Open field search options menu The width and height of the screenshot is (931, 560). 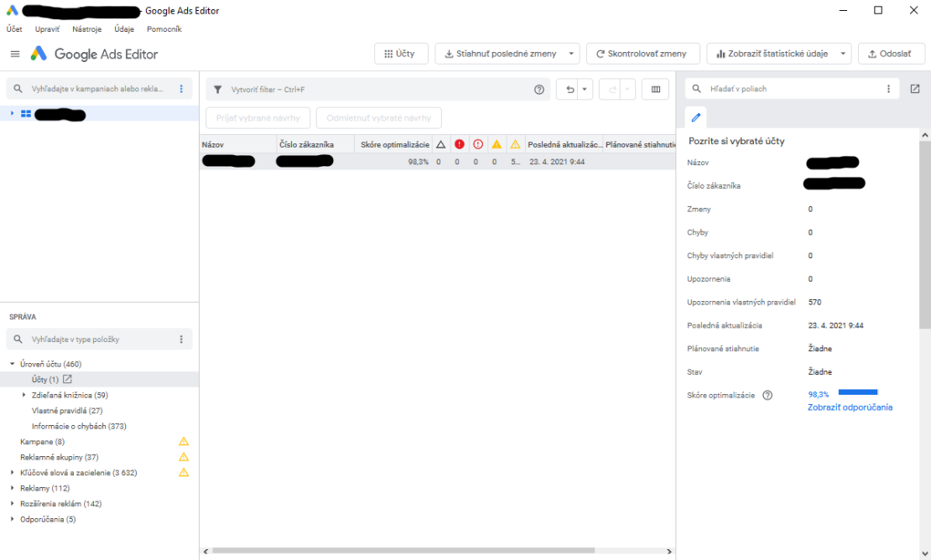888,89
